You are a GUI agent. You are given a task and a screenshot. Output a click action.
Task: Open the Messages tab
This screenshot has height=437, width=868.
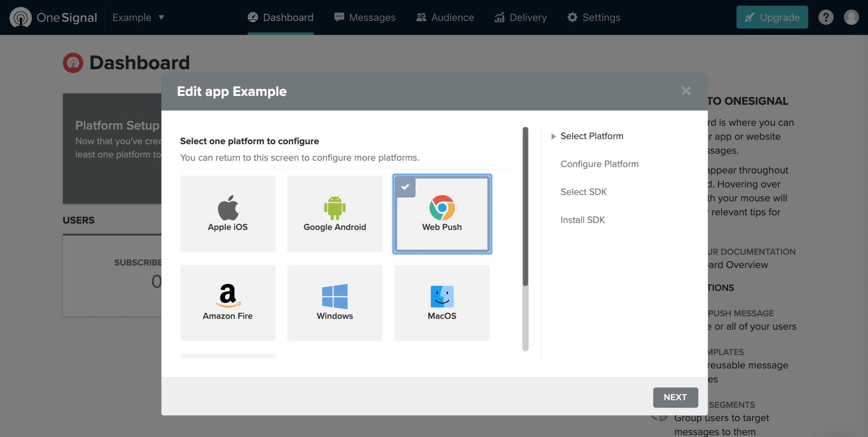point(364,17)
